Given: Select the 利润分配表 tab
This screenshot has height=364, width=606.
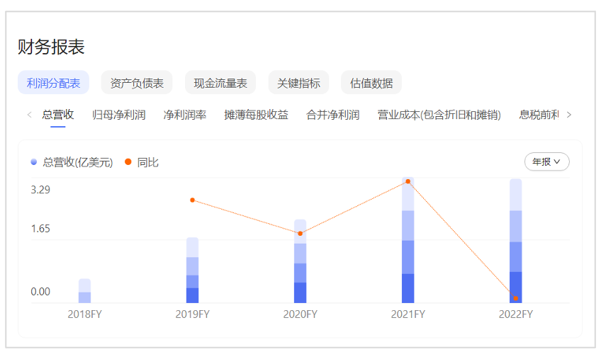Looking at the screenshot, I should (x=53, y=83).
